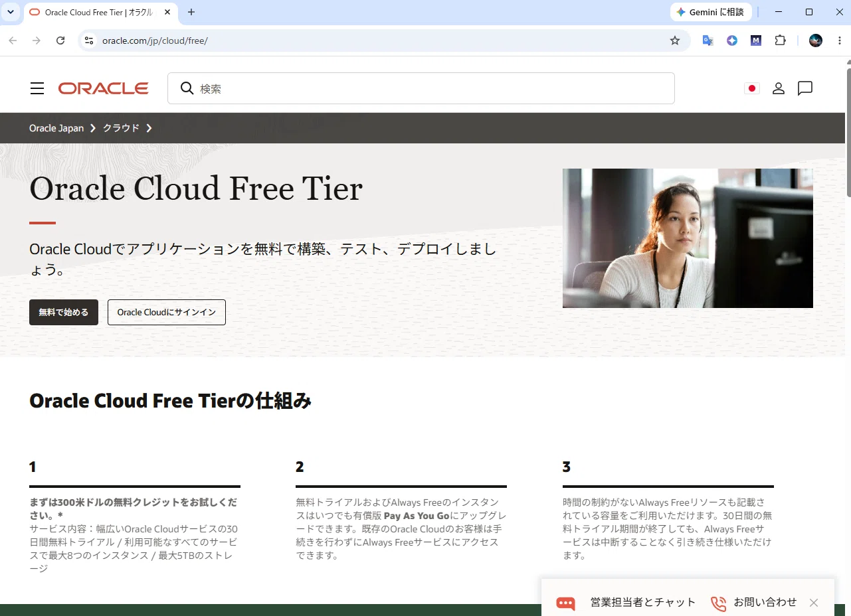Open the Extensions puzzle icon

coord(781,40)
